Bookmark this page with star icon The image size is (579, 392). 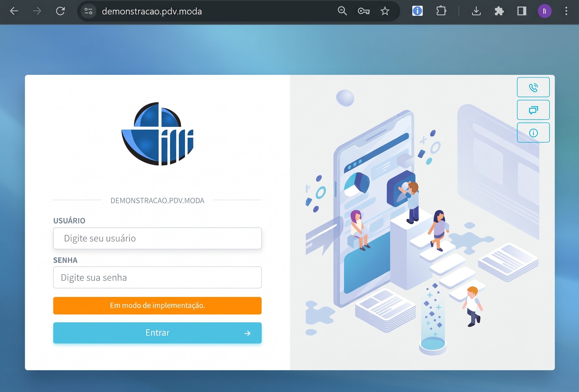(x=385, y=11)
